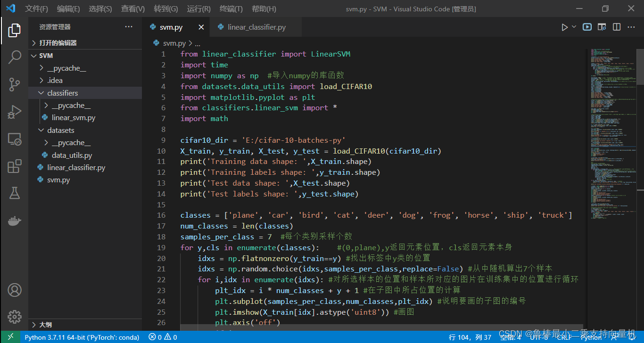644x343 pixels.
Task: Open linear_classifier.py in the file tree
Action: click(x=85, y=168)
